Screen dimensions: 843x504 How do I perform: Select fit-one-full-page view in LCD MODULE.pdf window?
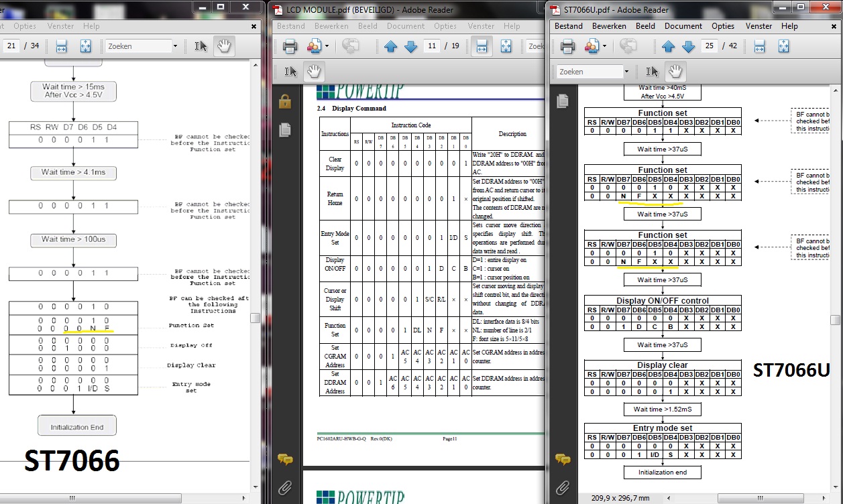(x=506, y=46)
